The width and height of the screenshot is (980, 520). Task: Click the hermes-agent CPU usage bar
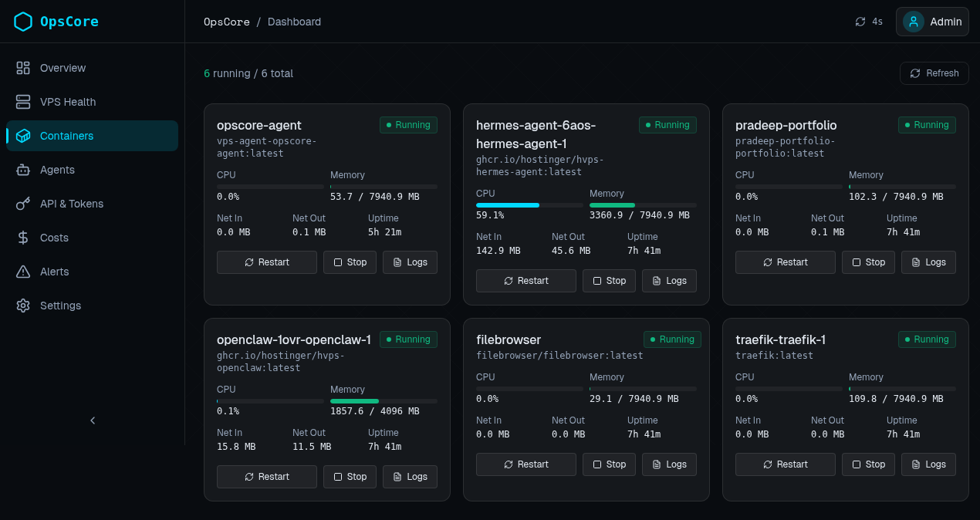click(x=529, y=205)
